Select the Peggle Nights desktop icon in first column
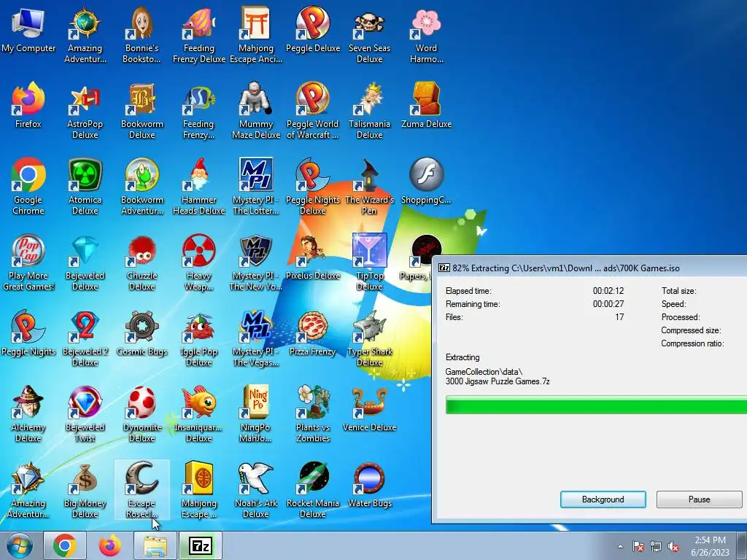Screen dimensions: 747x560 pos(28,333)
